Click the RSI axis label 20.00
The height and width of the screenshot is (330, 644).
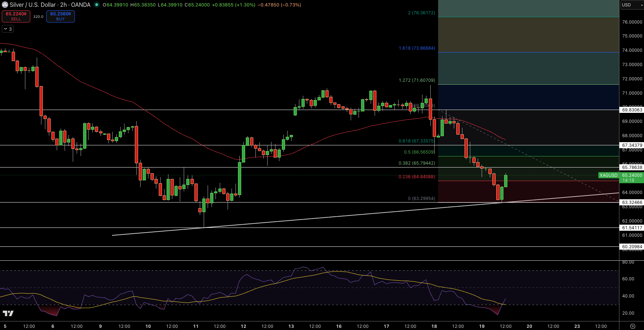(x=628, y=313)
